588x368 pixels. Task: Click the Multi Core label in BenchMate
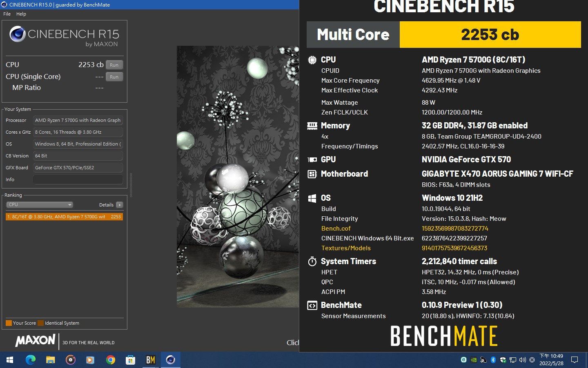tap(353, 35)
